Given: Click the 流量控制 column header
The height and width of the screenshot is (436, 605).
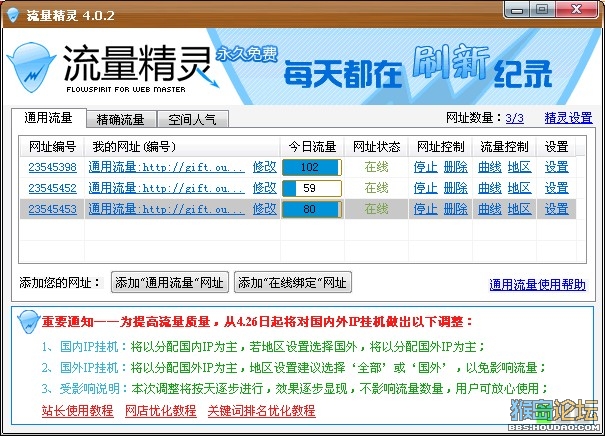Looking at the screenshot, I should tap(504, 147).
